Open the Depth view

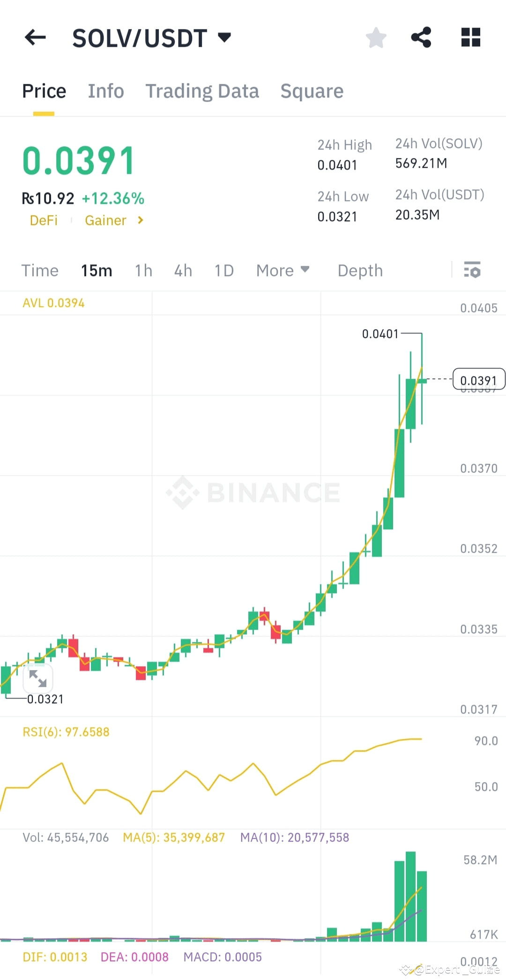[360, 271]
